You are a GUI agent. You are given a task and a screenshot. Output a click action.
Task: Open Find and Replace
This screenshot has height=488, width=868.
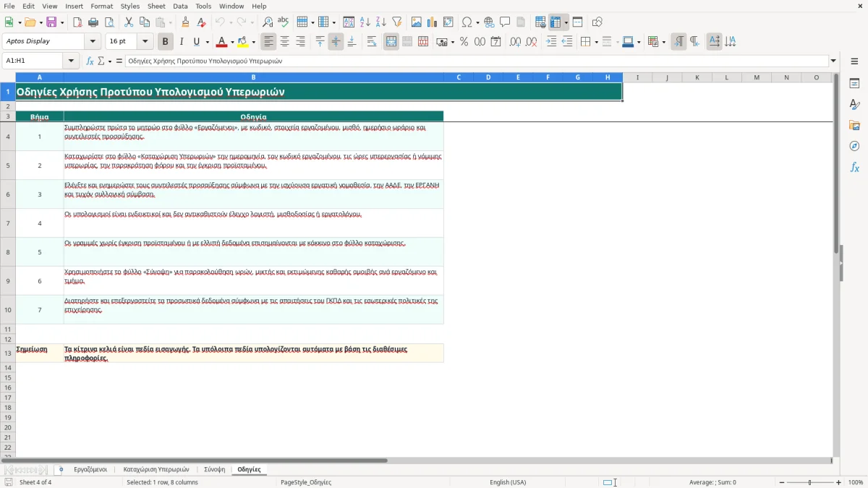[x=268, y=22]
